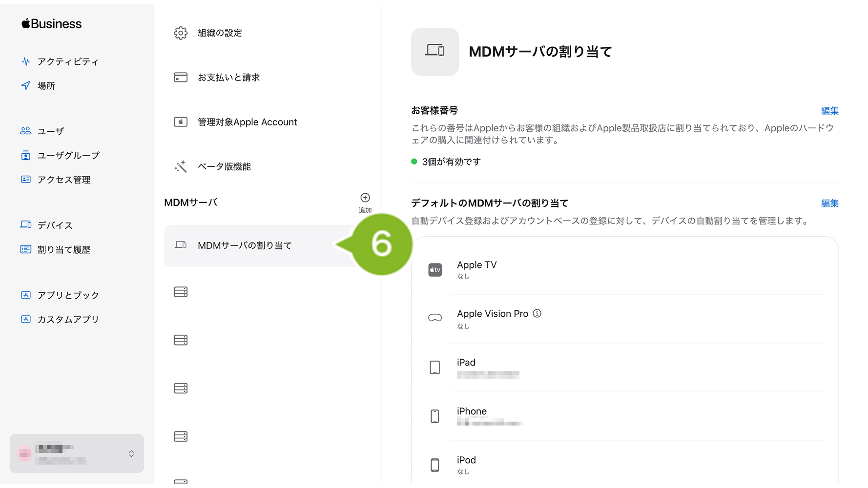This screenshot has width=868, height=488.
Task: Open 場所 in the sidebar
Action: 46,85
